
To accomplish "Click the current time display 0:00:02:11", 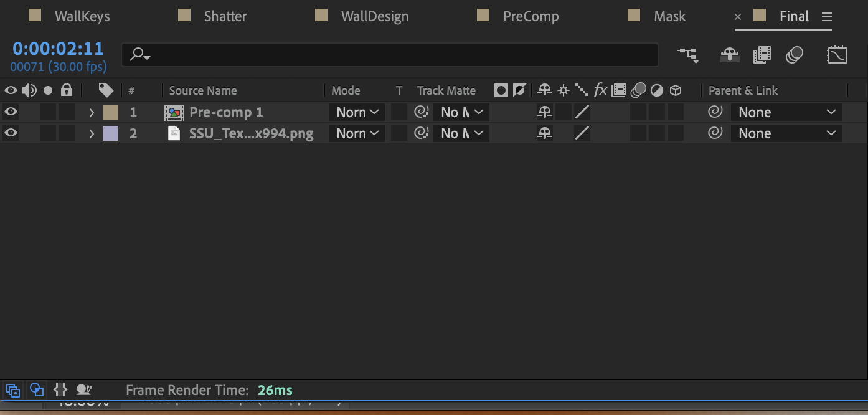I will coord(58,48).
